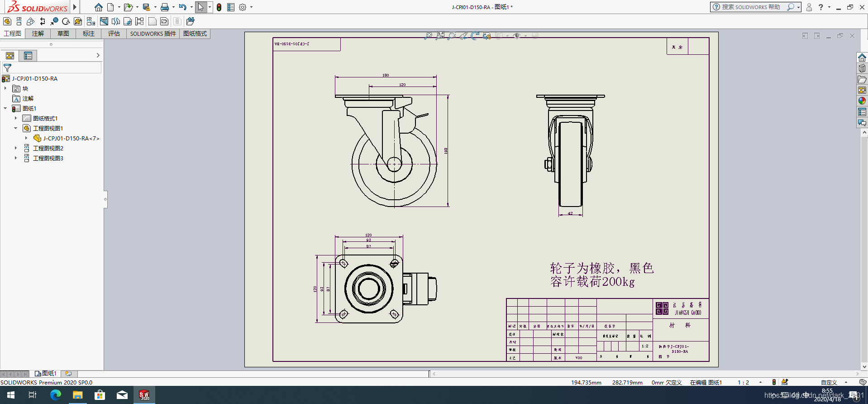Insert a Broken-out Section
The image size is (868, 404).
tap(104, 21)
